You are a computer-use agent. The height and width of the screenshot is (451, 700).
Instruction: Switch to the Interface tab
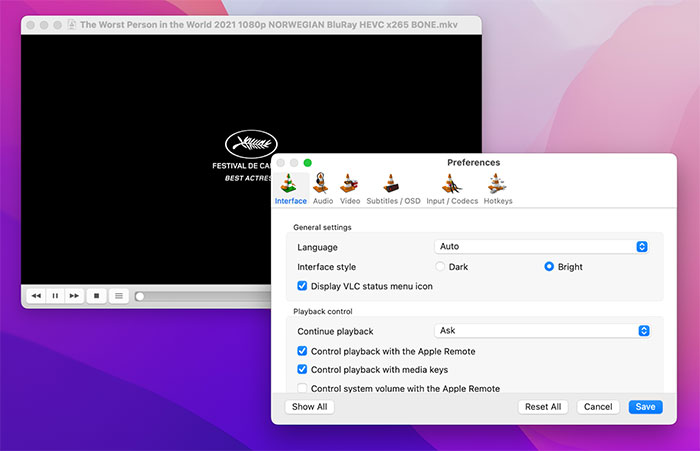point(290,187)
